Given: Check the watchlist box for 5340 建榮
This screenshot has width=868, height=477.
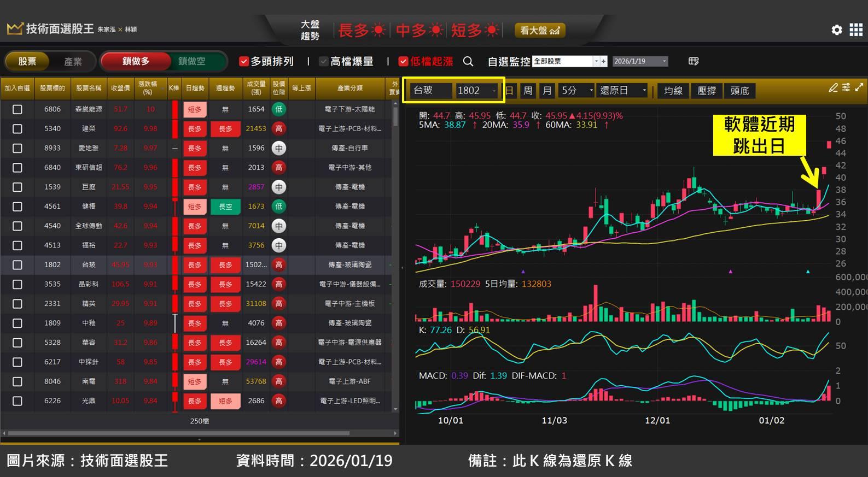Looking at the screenshot, I should [18, 128].
